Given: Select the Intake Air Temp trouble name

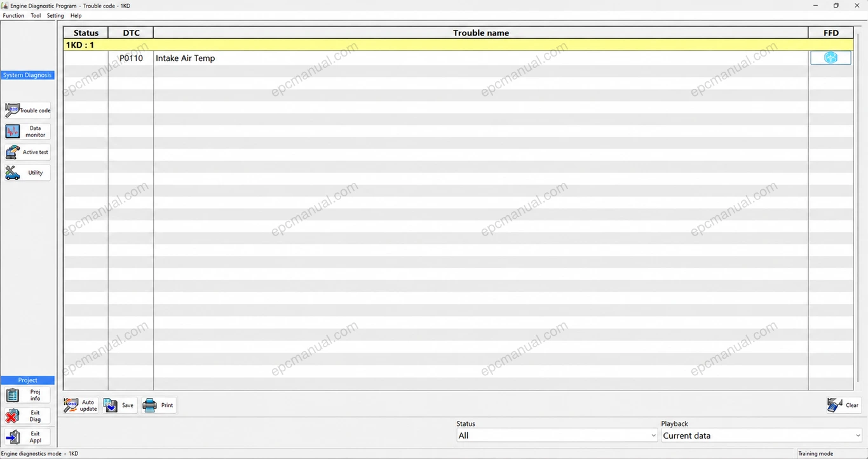Looking at the screenshot, I should [x=186, y=58].
